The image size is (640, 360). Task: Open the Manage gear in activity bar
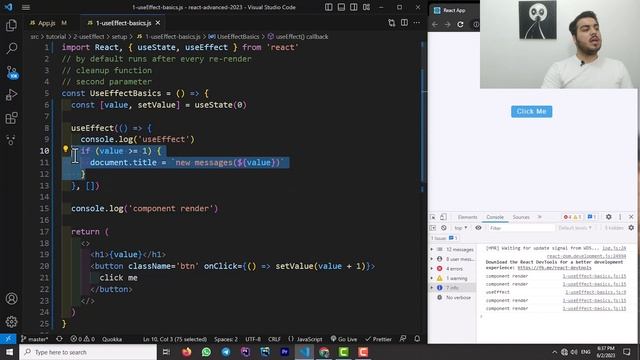click(x=11, y=322)
